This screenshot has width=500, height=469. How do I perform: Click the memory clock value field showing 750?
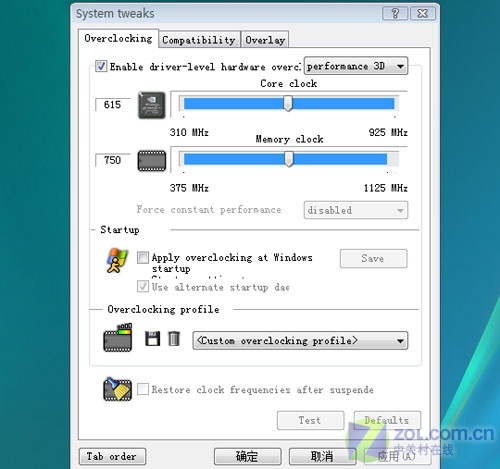[x=112, y=160]
